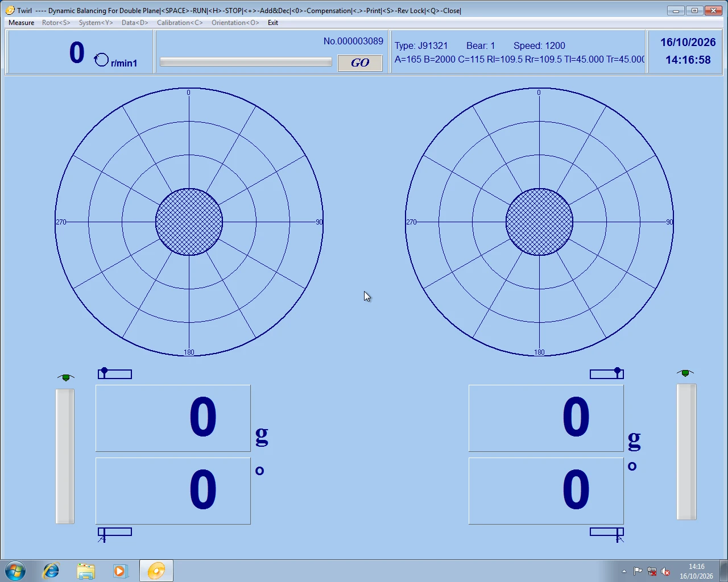Click the right plane green indicator icon
Screen dimensions: 728x582
pyautogui.click(x=685, y=373)
